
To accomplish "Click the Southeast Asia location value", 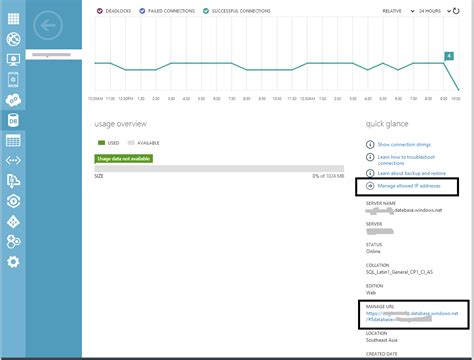I will tap(381, 340).
